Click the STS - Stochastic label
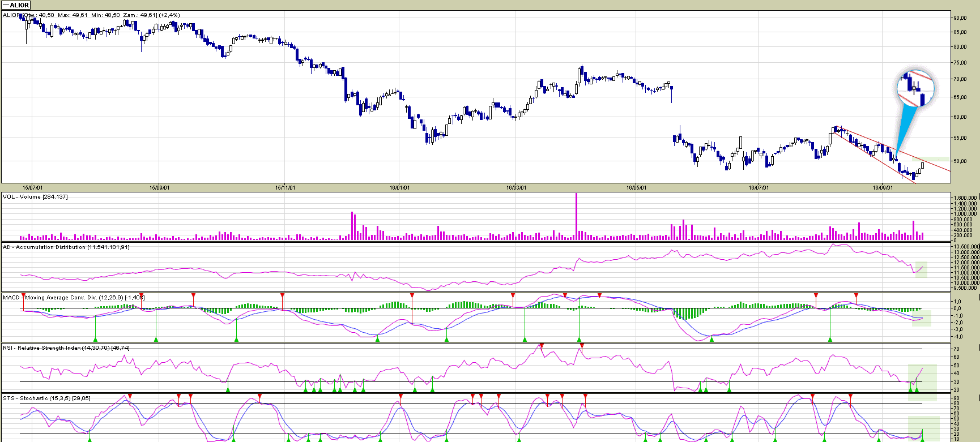Screen dimensions: 980x442 [x=46, y=398]
